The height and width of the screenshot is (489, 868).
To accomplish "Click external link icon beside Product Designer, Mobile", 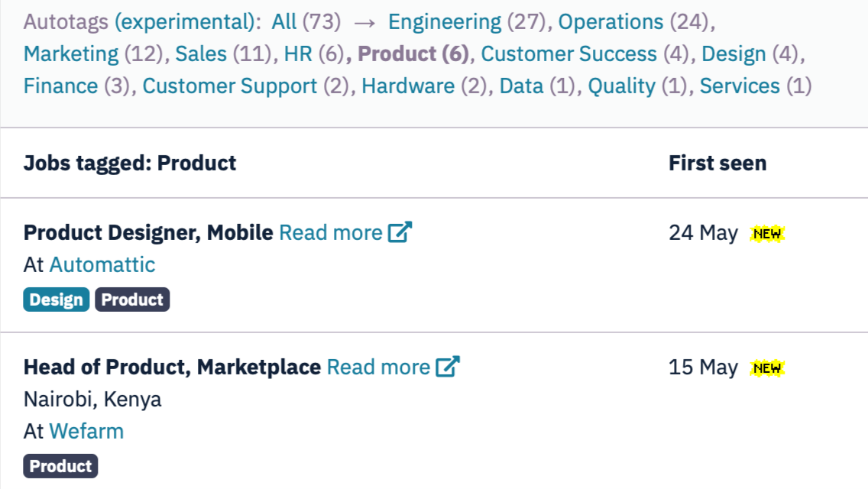I will tap(400, 232).
